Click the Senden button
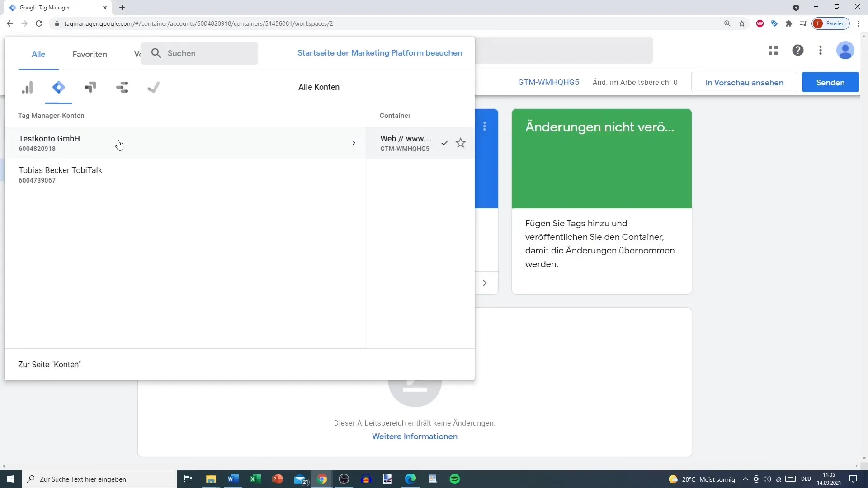868x488 pixels. (x=830, y=83)
